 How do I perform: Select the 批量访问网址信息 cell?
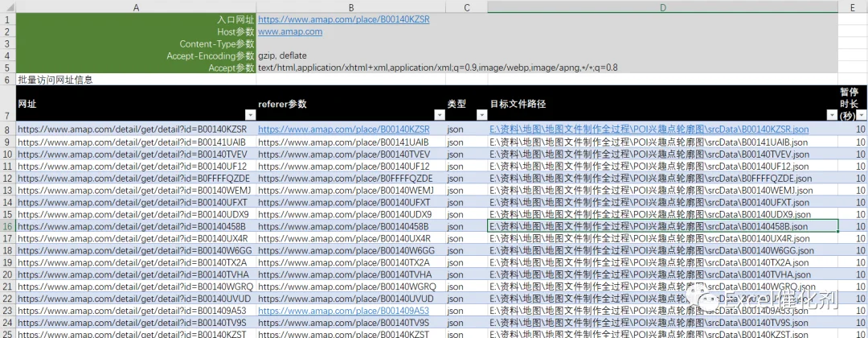click(136, 80)
